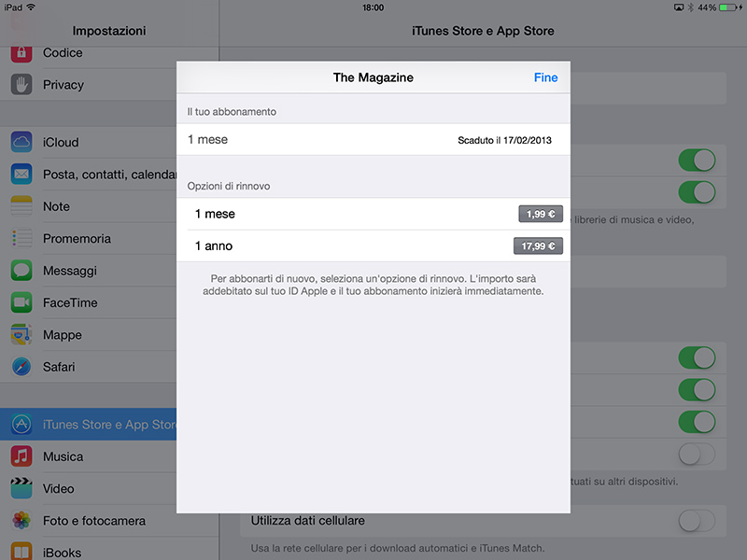Viewport: 747px width, 560px height.
Task: Tap the Bluetooth status bar icon
Action: (x=690, y=7)
